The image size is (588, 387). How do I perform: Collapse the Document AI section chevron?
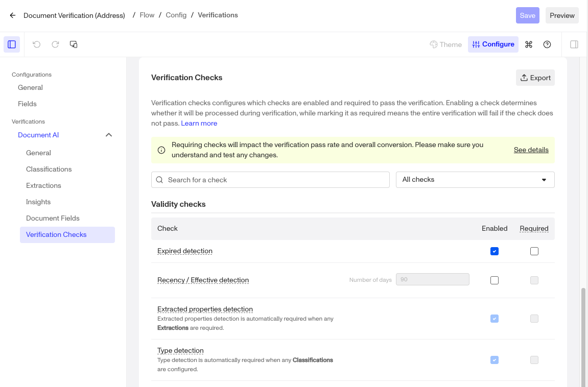[109, 135]
